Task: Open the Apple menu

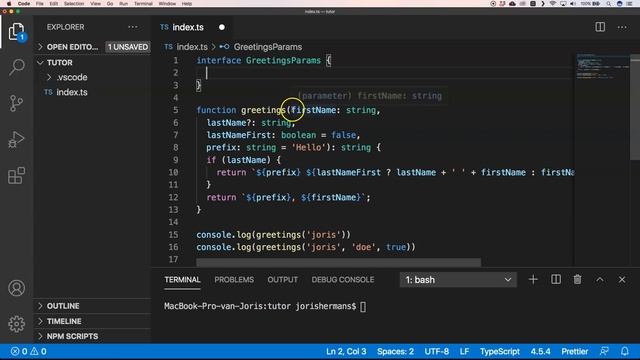Action: [x=9, y=4]
